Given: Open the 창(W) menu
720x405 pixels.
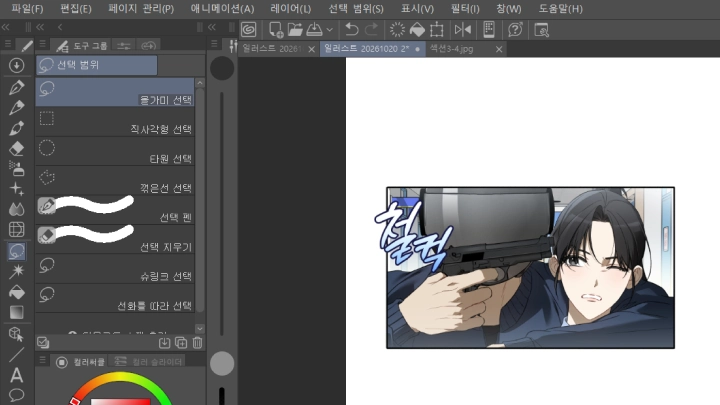Looking at the screenshot, I should point(509,9).
